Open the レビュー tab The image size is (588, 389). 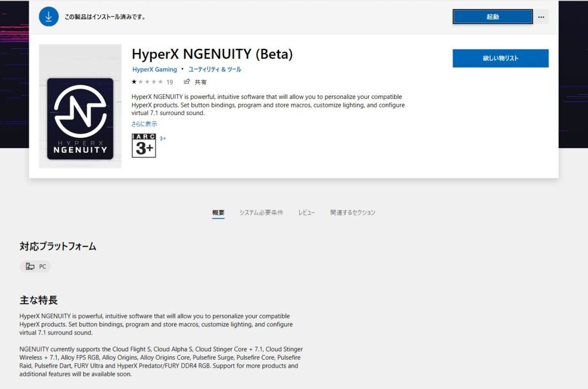307,213
